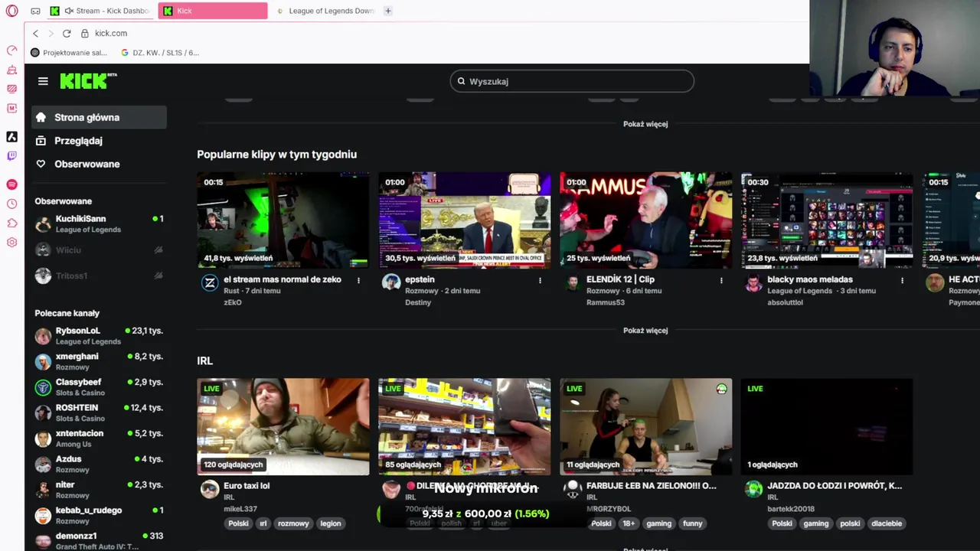980x551 pixels.
Task: Open recommended channel xntentacion
Action: coord(100,439)
